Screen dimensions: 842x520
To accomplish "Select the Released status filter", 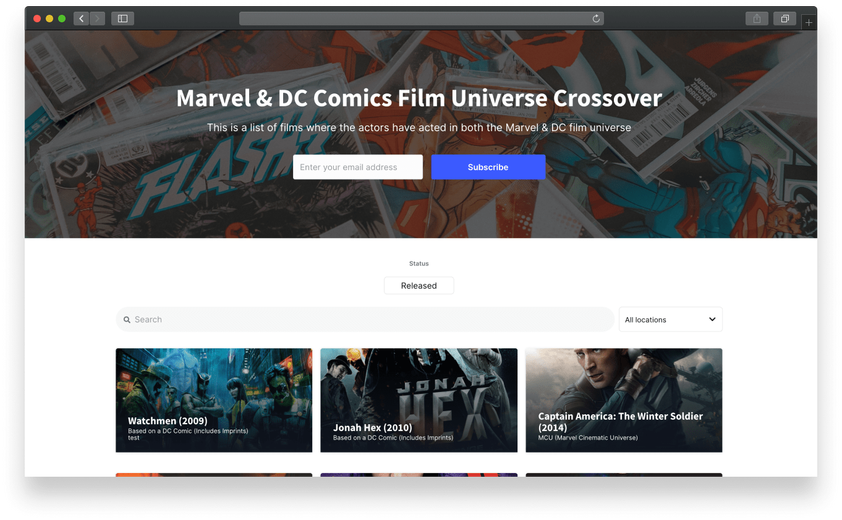I will point(419,286).
